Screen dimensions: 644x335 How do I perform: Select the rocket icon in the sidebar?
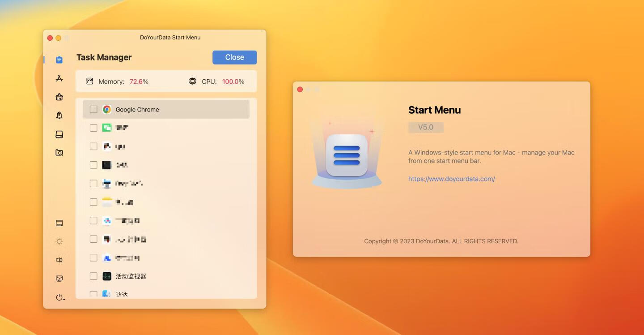(59, 116)
